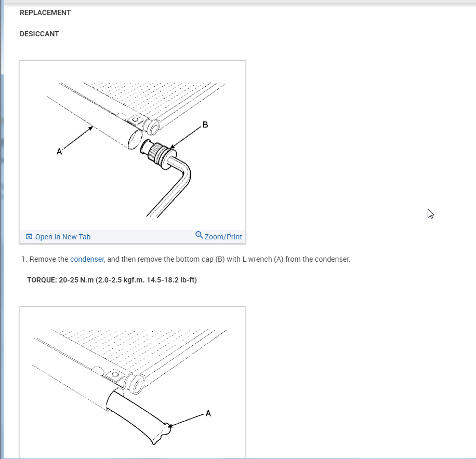The width and height of the screenshot is (476, 459).
Task: Click the second desiccant diagram image
Action: coord(133,383)
